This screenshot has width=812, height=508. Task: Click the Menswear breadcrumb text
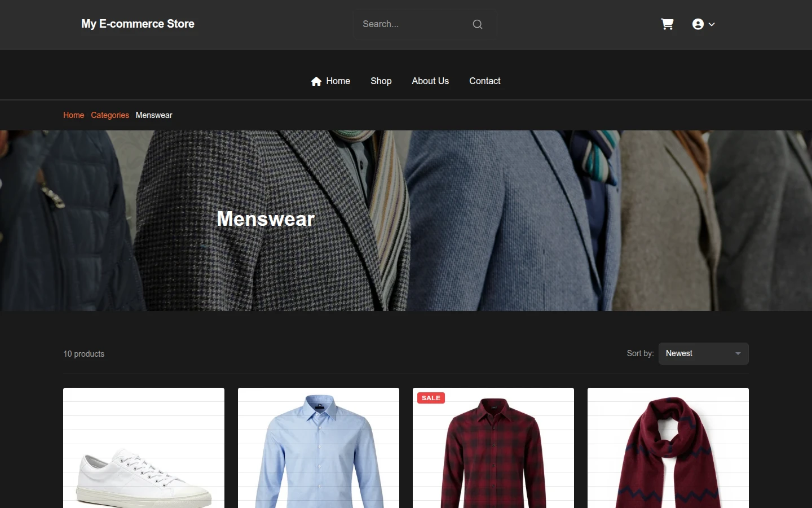pos(154,115)
